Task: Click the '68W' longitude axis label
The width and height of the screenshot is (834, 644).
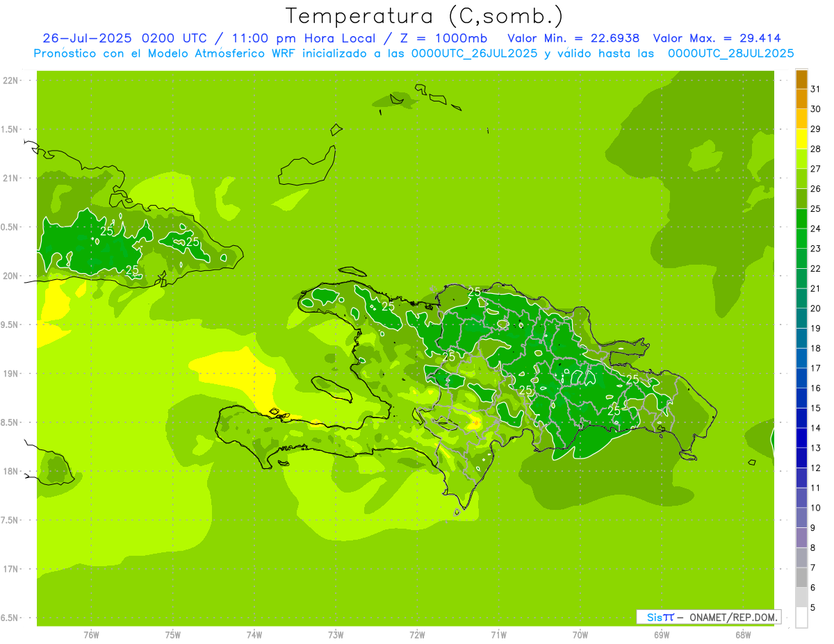Action: (743, 635)
